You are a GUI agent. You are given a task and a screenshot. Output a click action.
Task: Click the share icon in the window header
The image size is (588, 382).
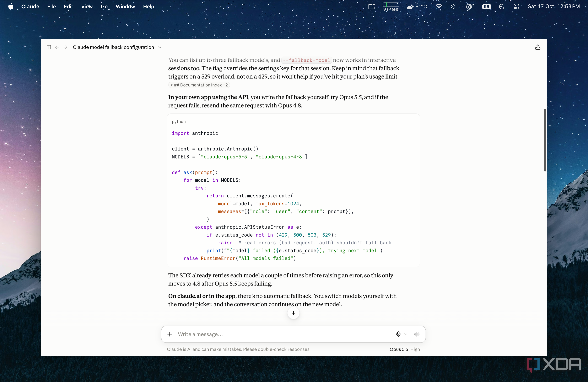[538, 47]
